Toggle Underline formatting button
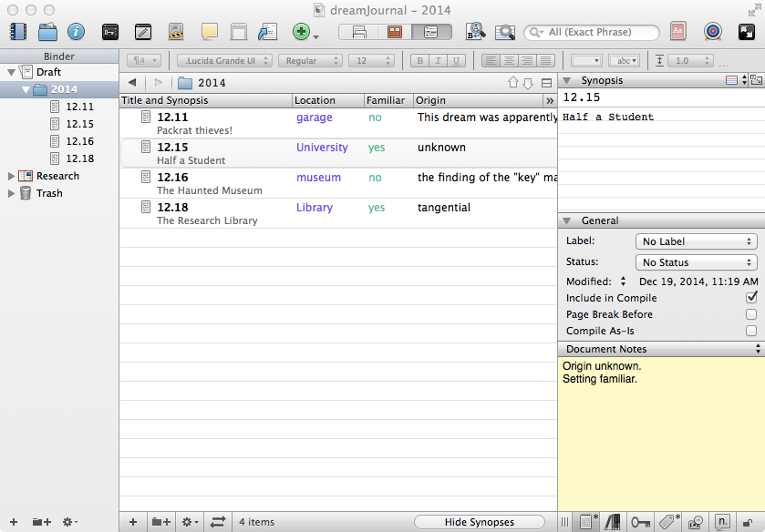This screenshot has width=765, height=532. click(456, 60)
